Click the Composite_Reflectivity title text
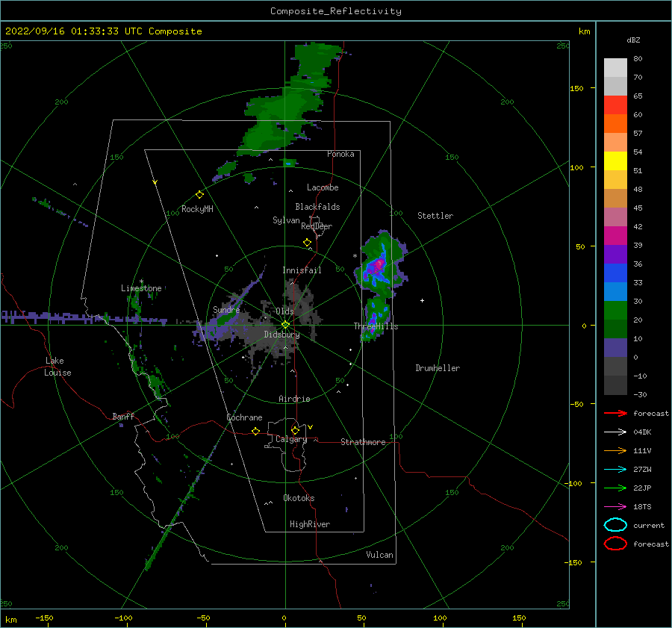This screenshot has width=672, height=628. (x=336, y=11)
